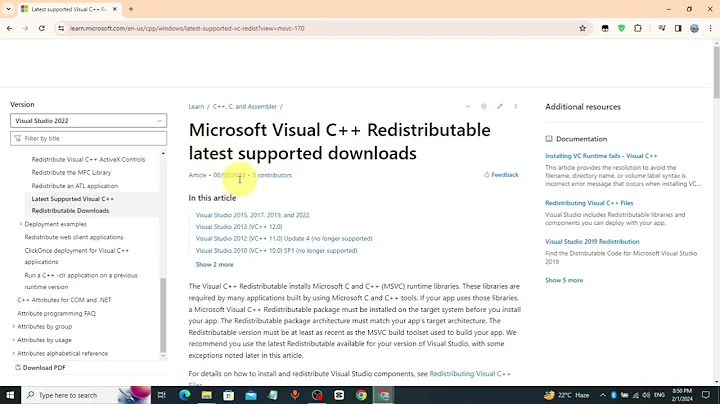Click the edit pencil icon above article title

(500, 107)
